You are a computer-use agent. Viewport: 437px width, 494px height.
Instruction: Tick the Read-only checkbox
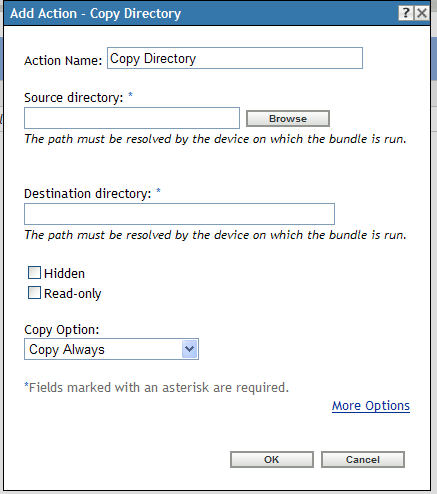coord(34,293)
